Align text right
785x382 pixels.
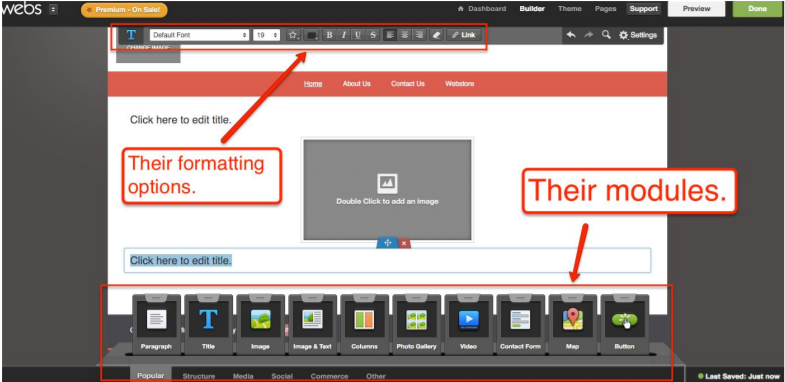click(419, 35)
